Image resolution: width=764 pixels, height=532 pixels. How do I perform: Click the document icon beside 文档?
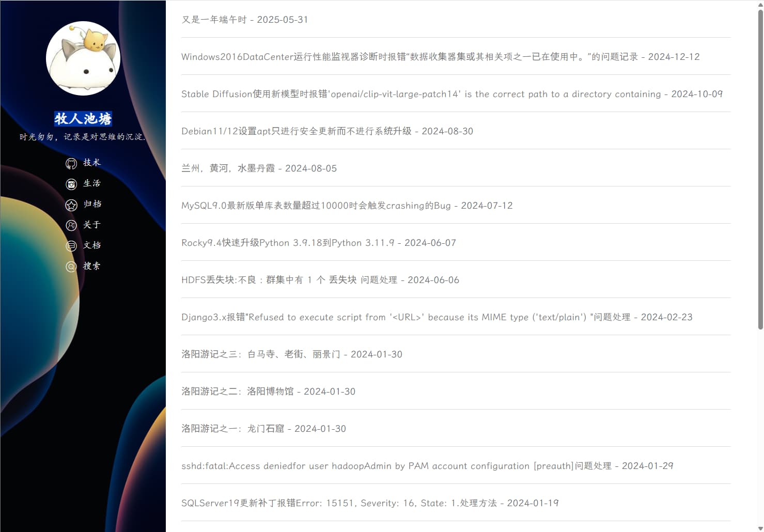[71, 246]
